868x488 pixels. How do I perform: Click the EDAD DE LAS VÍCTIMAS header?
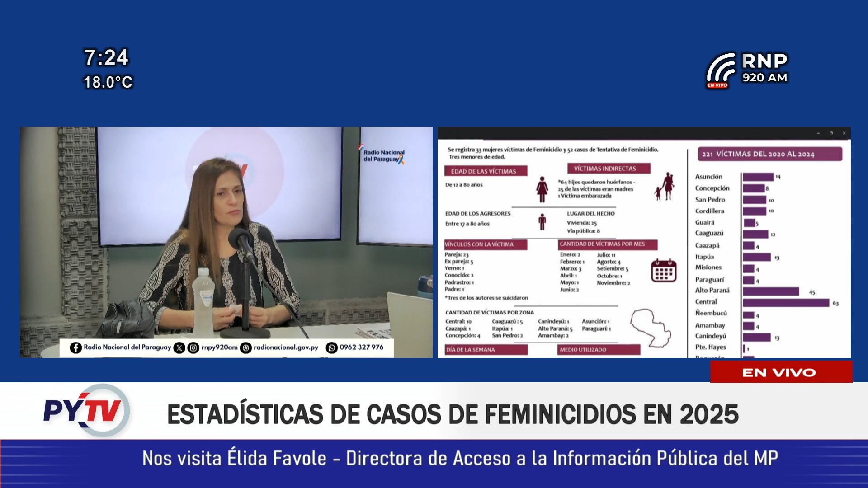click(x=485, y=171)
